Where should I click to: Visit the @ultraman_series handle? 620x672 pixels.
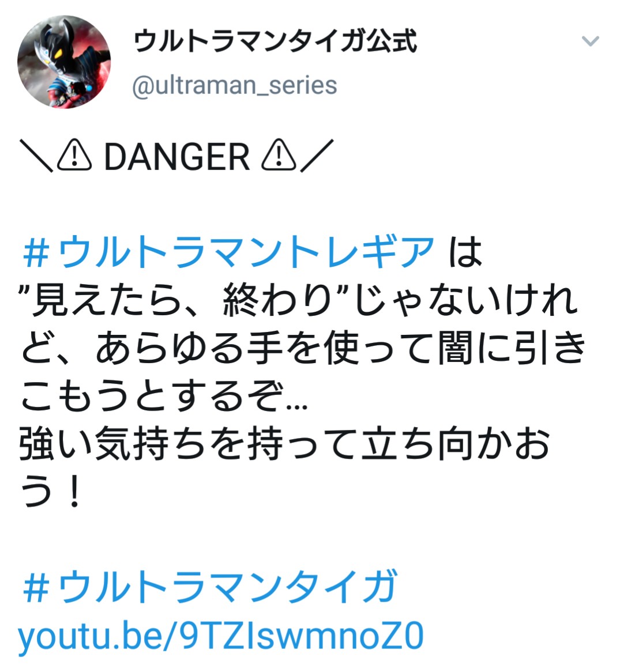(x=235, y=85)
